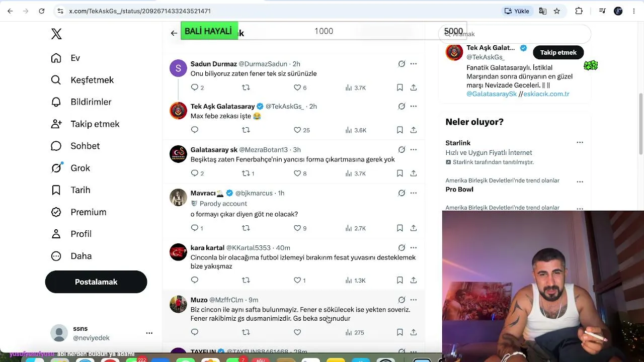
Task: Like Muzo's post
Action: coord(297,332)
